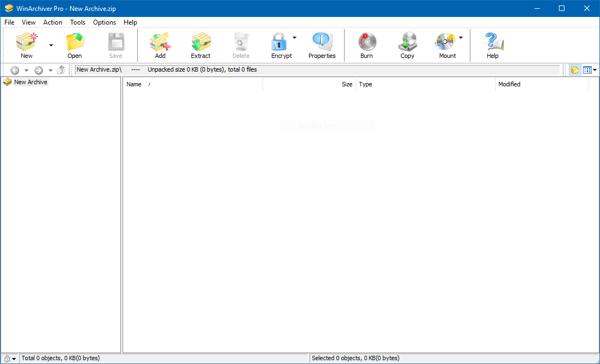Expand the Mount dropdown arrow
Image resolution: width=600 pixels, height=364 pixels.
pyautogui.click(x=461, y=38)
